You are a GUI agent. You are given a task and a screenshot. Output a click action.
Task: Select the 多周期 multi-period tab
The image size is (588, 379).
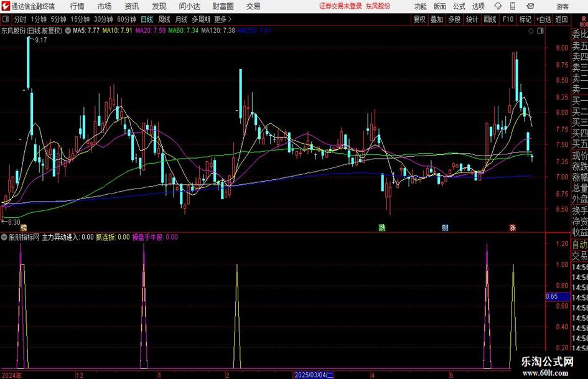(x=201, y=19)
